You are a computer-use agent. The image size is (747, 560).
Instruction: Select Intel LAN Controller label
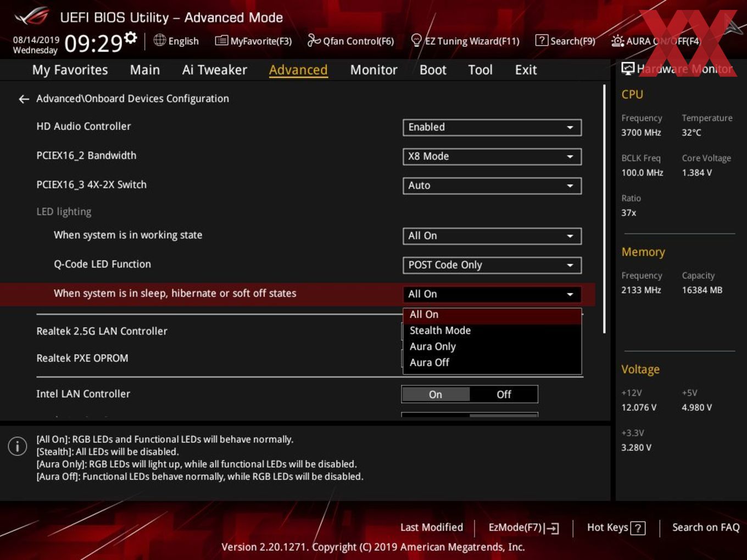point(83,394)
